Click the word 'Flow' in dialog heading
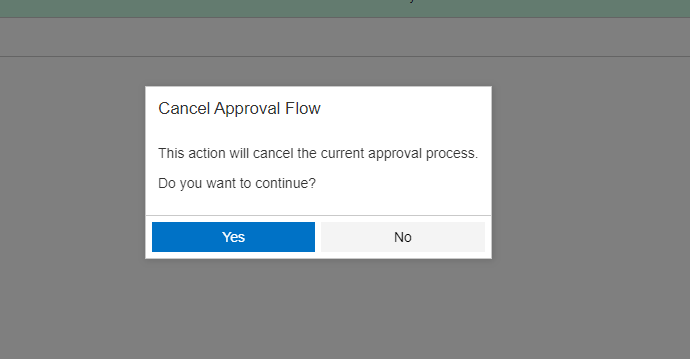This screenshot has height=360, width=690. [x=303, y=108]
